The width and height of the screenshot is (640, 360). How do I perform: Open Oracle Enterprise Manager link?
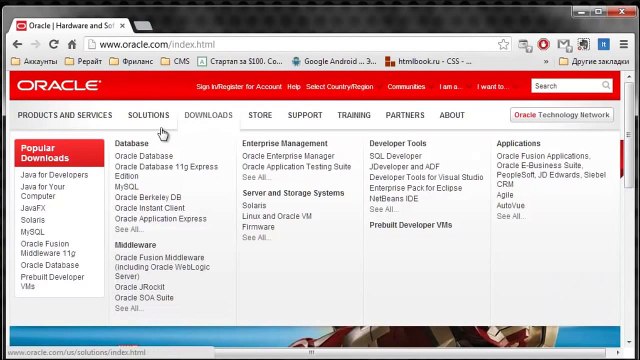point(288,156)
